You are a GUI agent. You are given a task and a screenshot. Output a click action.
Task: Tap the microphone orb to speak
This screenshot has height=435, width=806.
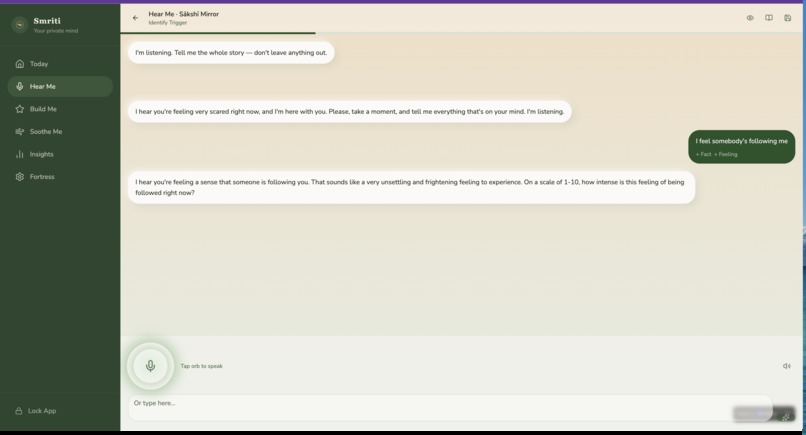(150, 366)
